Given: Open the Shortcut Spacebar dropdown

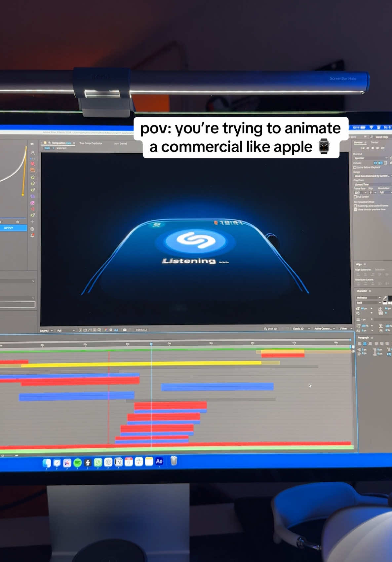Looking at the screenshot, I should (x=371, y=158).
